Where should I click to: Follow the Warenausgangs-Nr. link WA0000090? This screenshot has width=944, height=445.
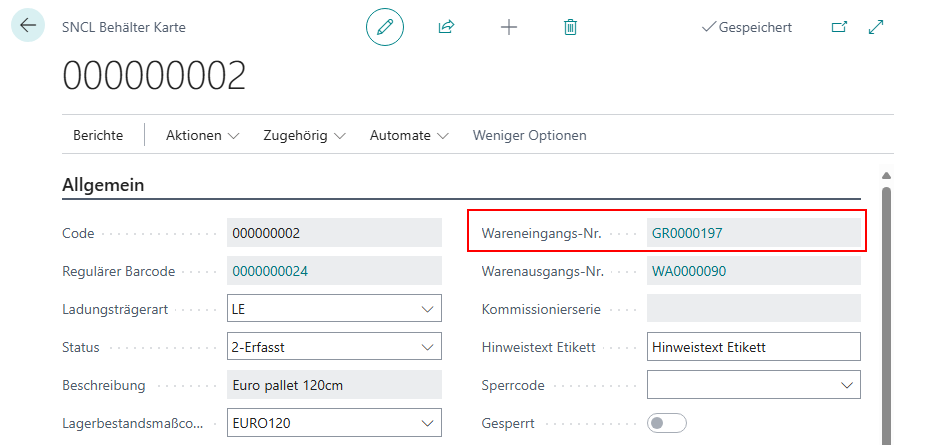(x=689, y=271)
